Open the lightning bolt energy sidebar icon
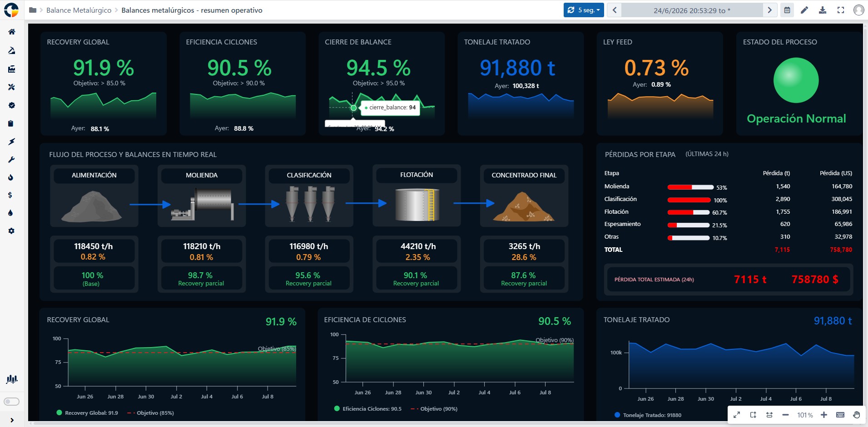 click(11, 142)
